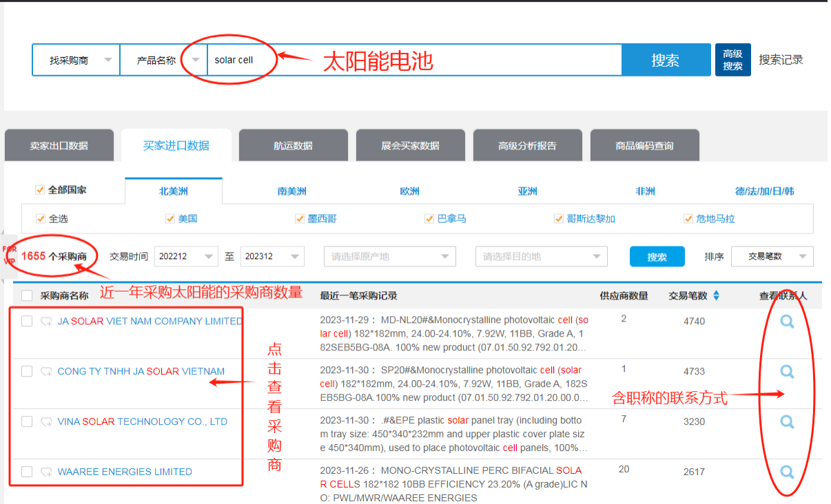
Task: Switch to the 卖家出口数据 tab
Action: pos(59,146)
